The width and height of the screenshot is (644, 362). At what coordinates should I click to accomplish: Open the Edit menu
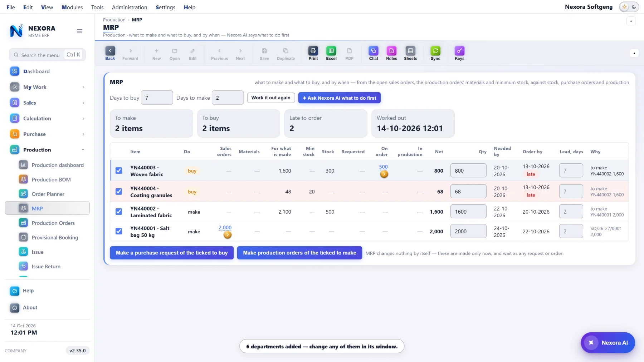pos(28,7)
